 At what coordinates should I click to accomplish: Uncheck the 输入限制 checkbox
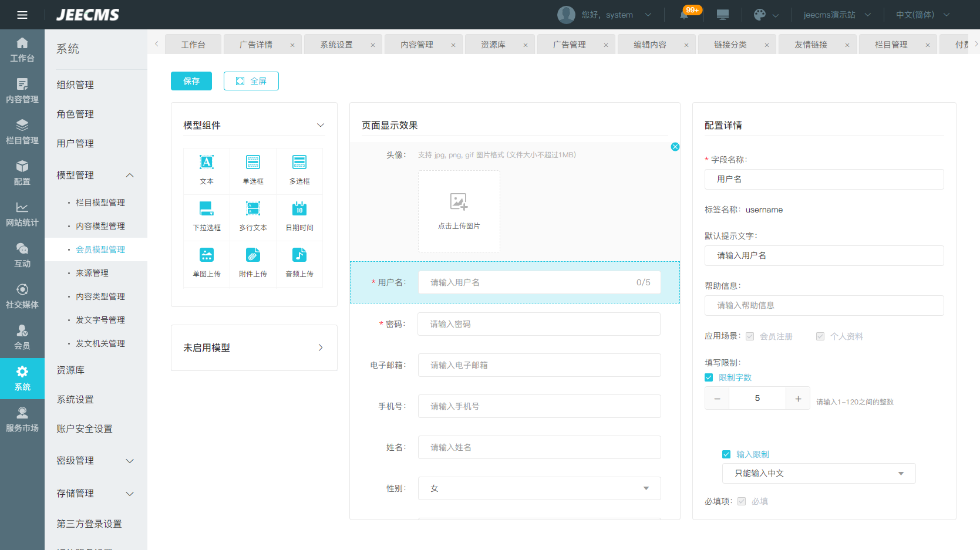pyautogui.click(x=726, y=454)
